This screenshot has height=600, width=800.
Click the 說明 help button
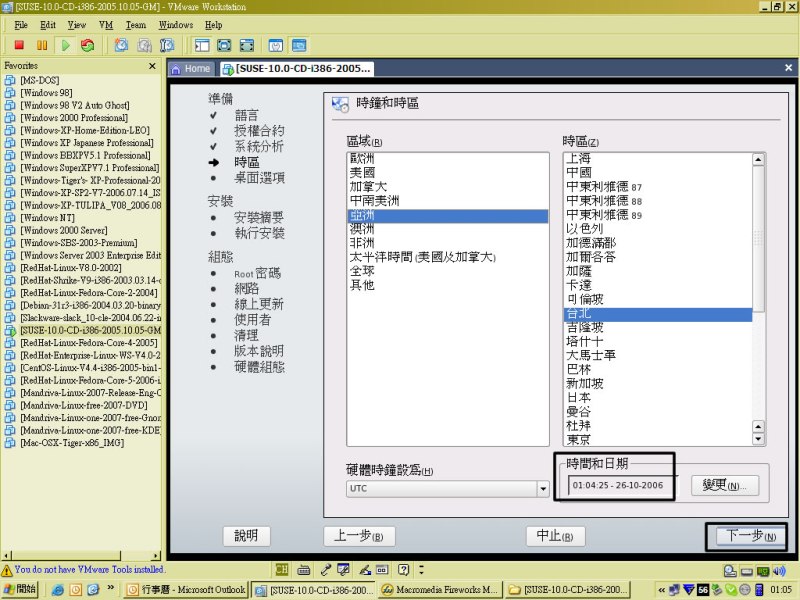click(x=246, y=536)
